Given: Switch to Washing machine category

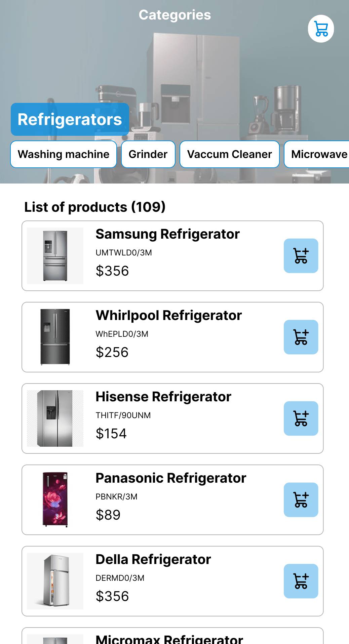Looking at the screenshot, I should (64, 154).
